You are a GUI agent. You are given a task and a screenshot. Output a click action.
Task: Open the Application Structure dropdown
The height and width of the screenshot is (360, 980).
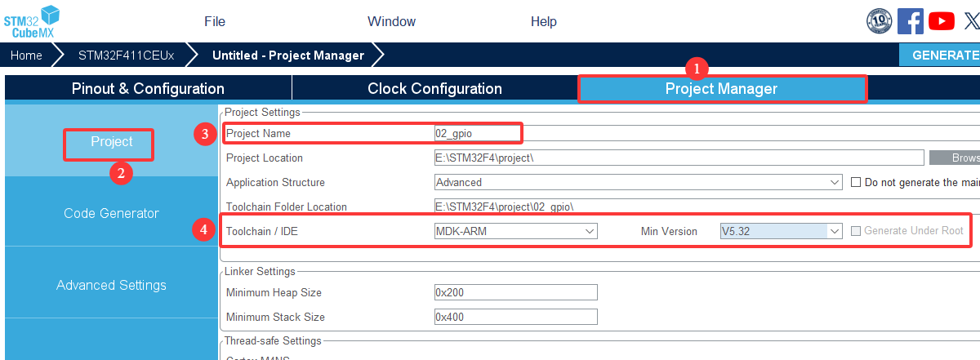(639, 182)
